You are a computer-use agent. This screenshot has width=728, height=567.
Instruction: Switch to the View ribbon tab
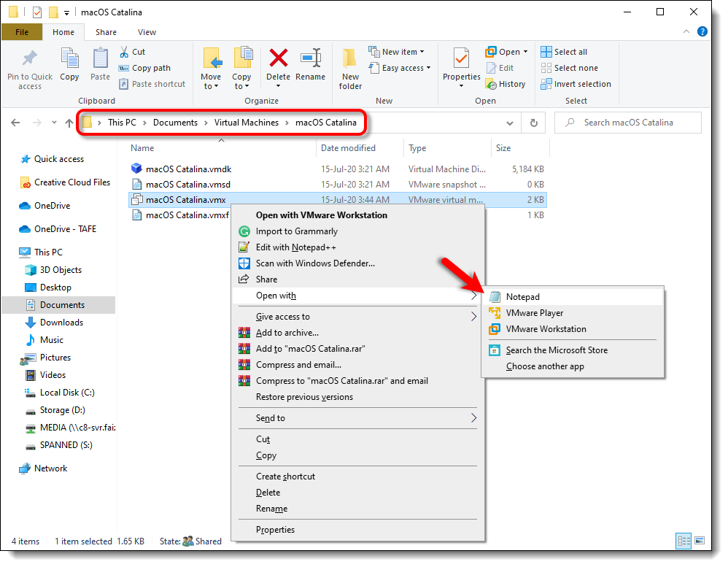pos(147,32)
